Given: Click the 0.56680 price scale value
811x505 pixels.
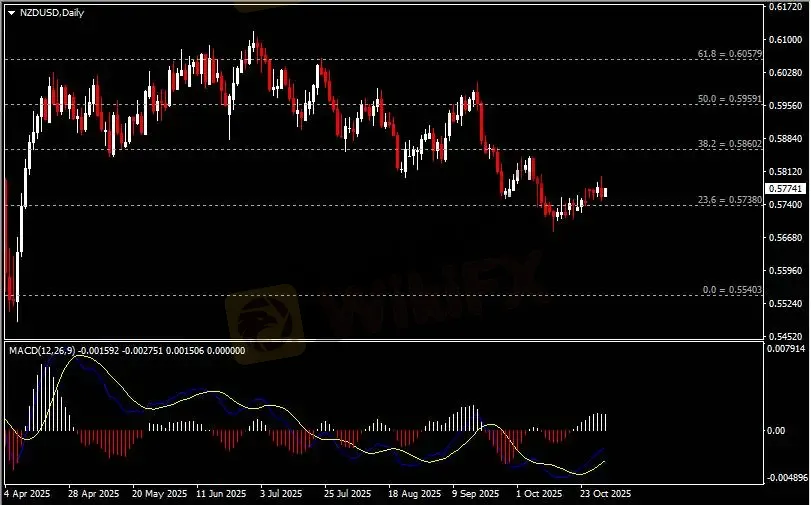Looking at the screenshot, I should [x=786, y=238].
